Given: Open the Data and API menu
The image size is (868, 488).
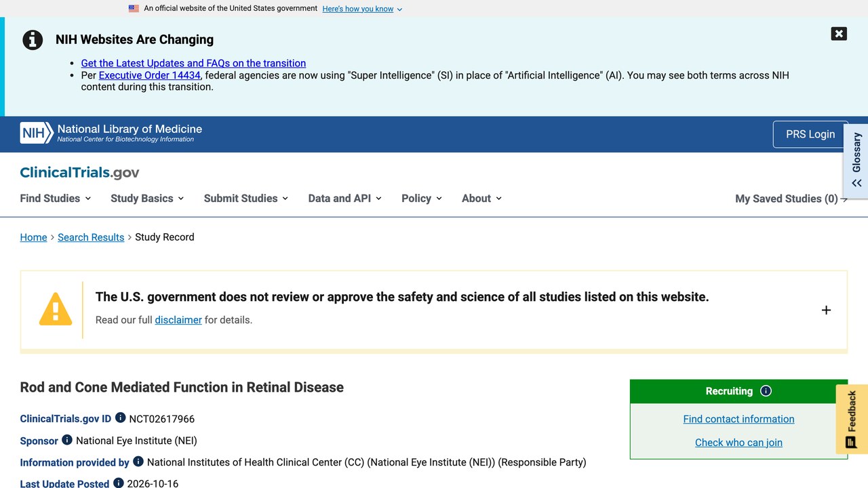Looking at the screenshot, I should (344, 199).
